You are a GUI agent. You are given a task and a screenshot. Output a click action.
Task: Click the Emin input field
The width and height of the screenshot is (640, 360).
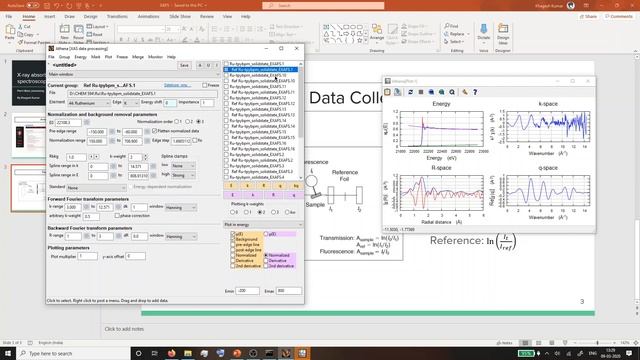coord(247,291)
